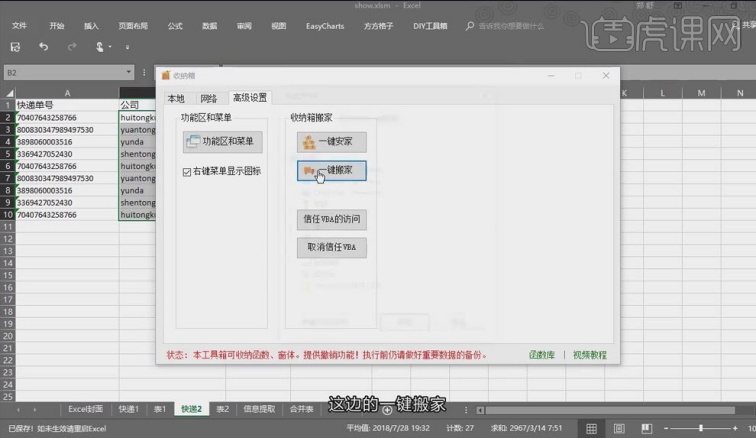
Task: Open the 视图 ribbon tab
Action: coord(279,26)
